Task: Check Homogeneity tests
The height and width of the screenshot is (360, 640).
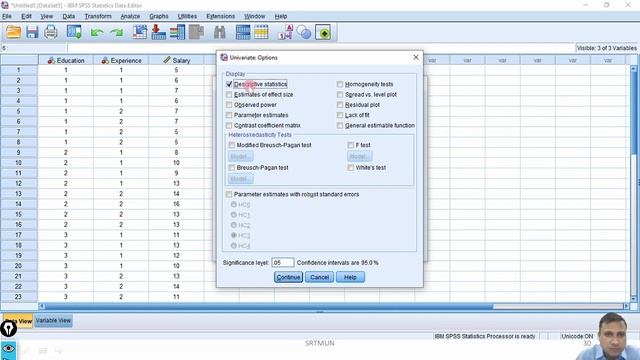Action: tap(340, 84)
